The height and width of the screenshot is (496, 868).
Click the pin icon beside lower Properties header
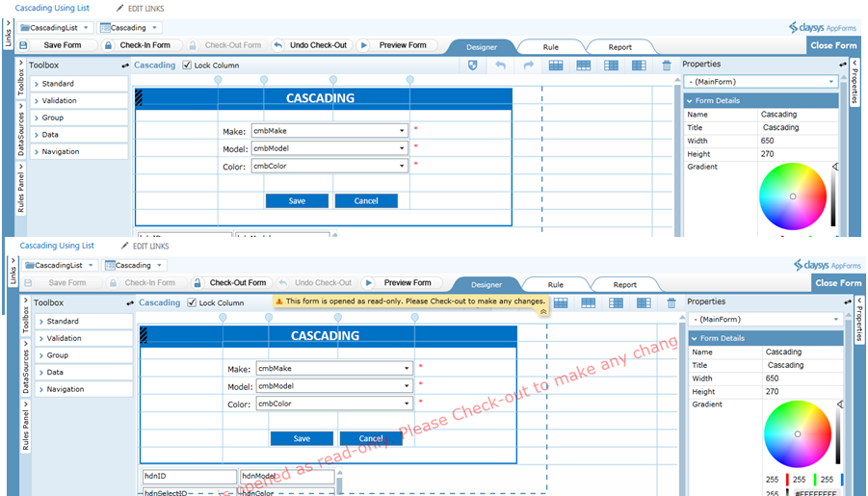point(848,302)
